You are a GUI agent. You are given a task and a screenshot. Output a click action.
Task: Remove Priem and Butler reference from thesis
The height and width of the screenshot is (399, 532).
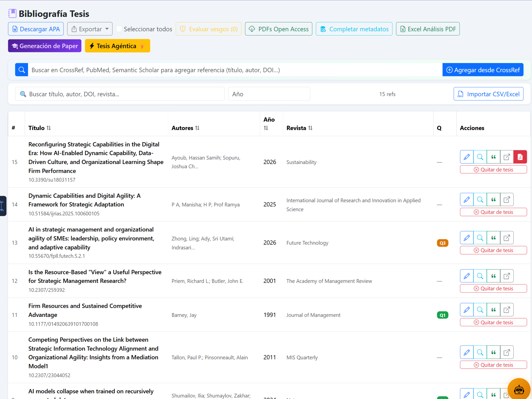click(493, 288)
